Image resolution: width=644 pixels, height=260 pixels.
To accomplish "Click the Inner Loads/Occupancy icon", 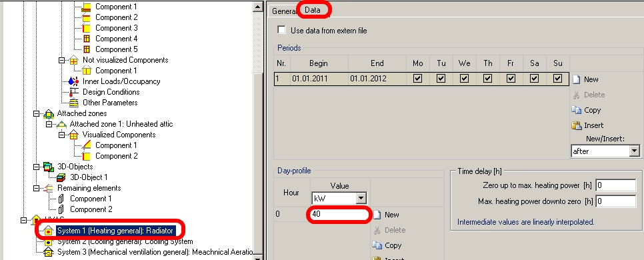I will [73, 81].
